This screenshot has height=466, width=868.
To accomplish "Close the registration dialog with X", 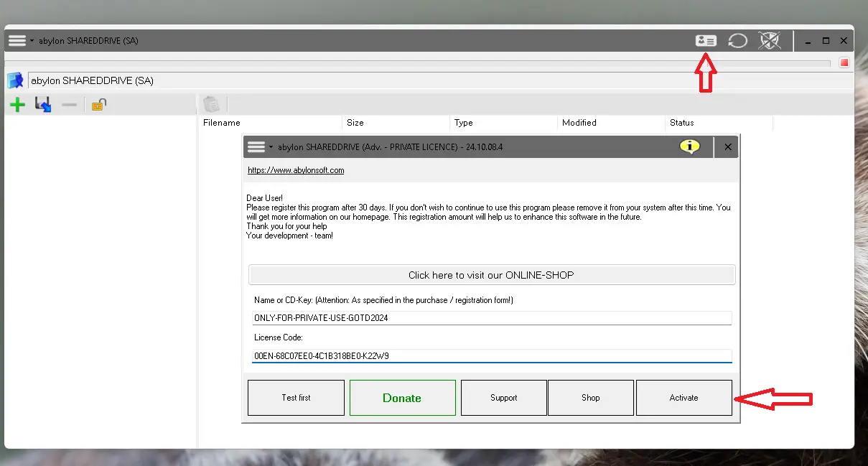I will pyautogui.click(x=727, y=147).
